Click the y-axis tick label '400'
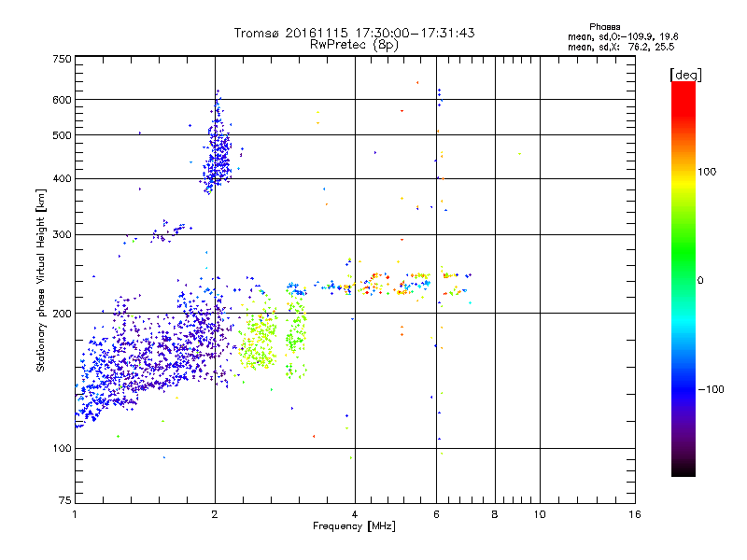 pyautogui.click(x=62, y=179)
